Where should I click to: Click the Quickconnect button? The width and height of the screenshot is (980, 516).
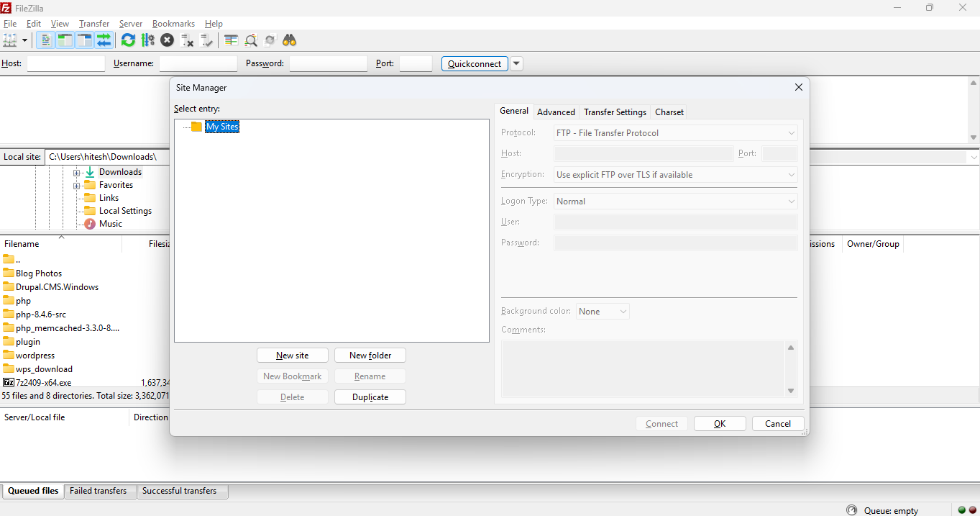(475, 63)
